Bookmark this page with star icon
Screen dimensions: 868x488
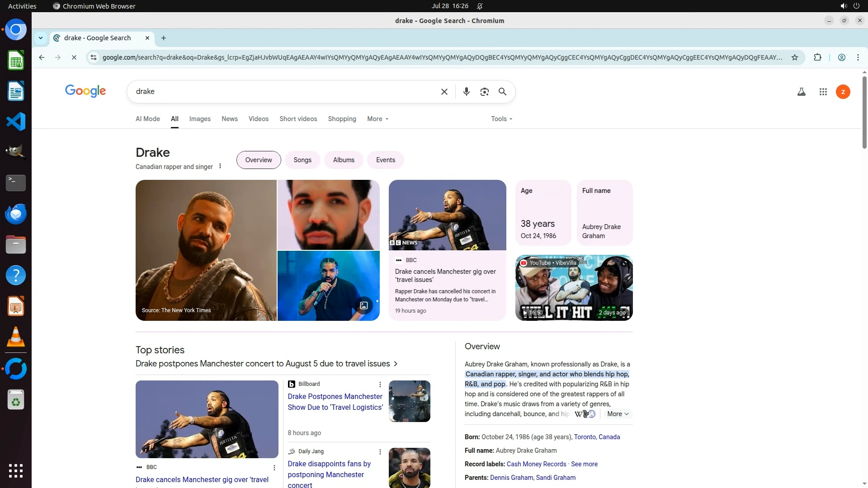[x=795, y=57]
